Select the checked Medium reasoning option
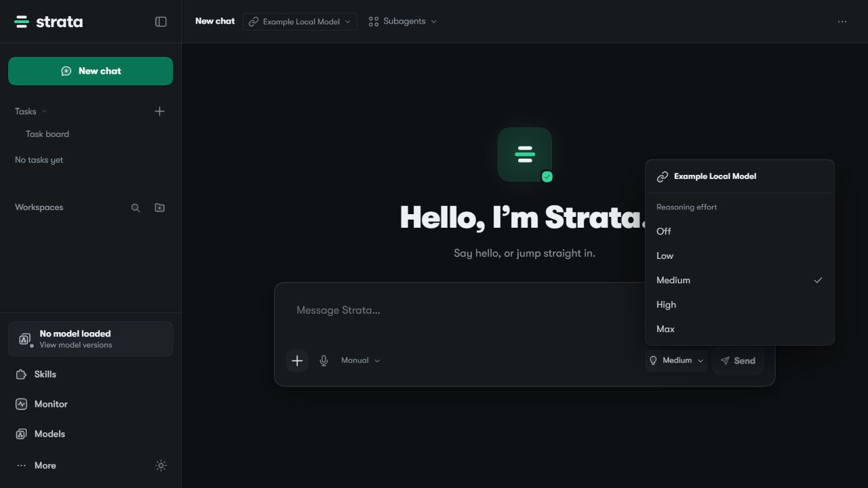Screen dimensions: 868x488 click(740, 280)
